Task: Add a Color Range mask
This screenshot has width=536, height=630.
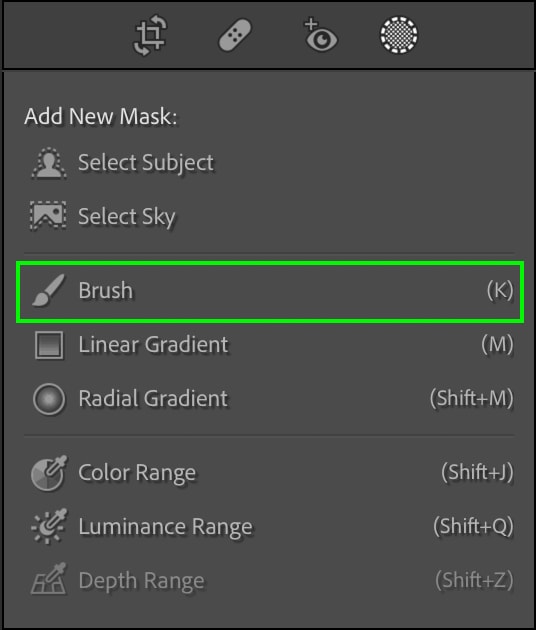Action: coord(268,473)
